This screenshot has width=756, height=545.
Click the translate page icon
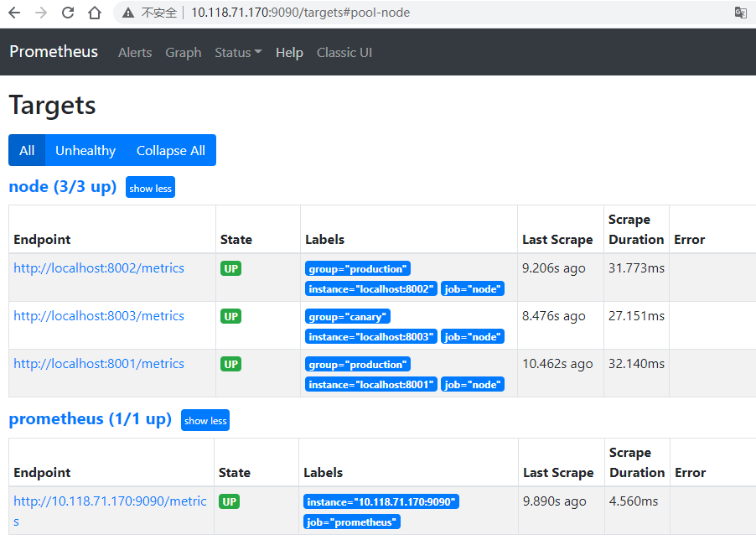(x=740, y=13)
